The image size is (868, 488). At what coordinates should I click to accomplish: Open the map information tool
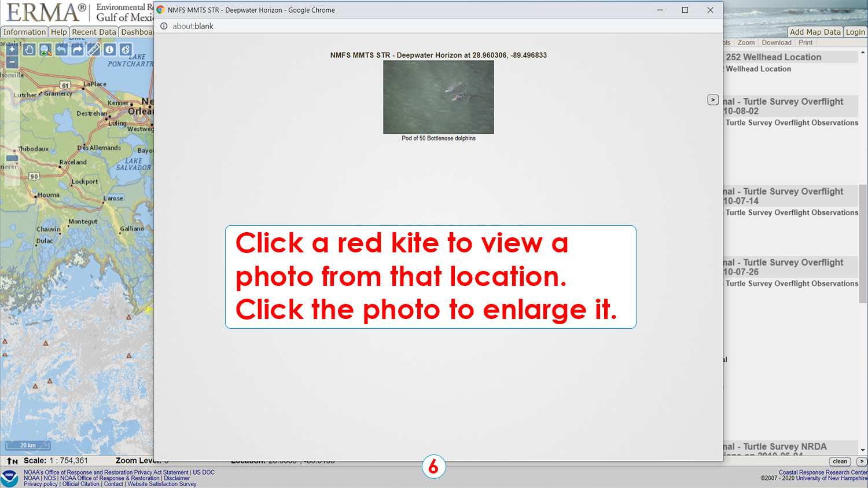(109, 49)
